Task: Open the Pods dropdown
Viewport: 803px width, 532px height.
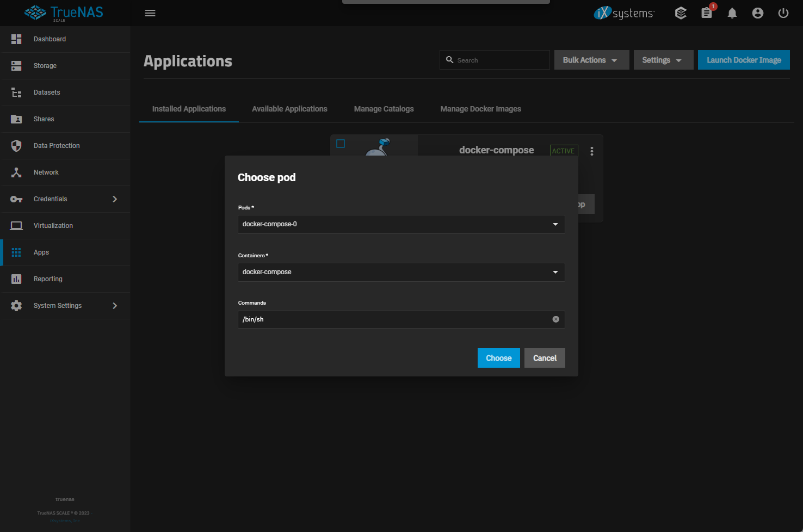Action: (401, 224)
